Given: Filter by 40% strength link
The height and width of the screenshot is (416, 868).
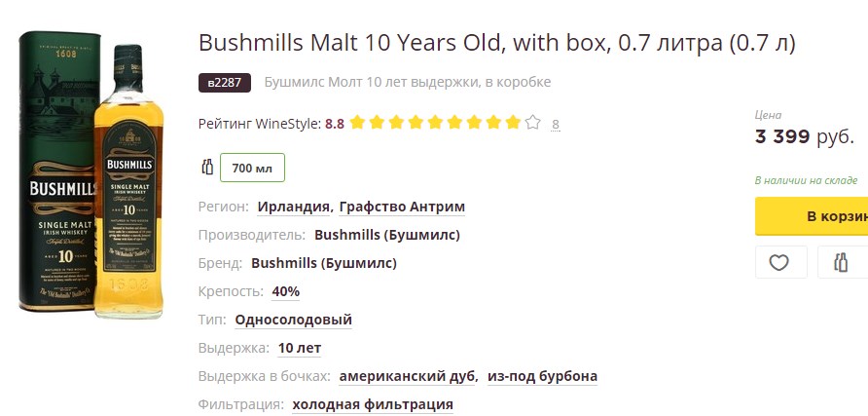Looking at the screenshot, I should pyautogui.click(x=286, y=291).
